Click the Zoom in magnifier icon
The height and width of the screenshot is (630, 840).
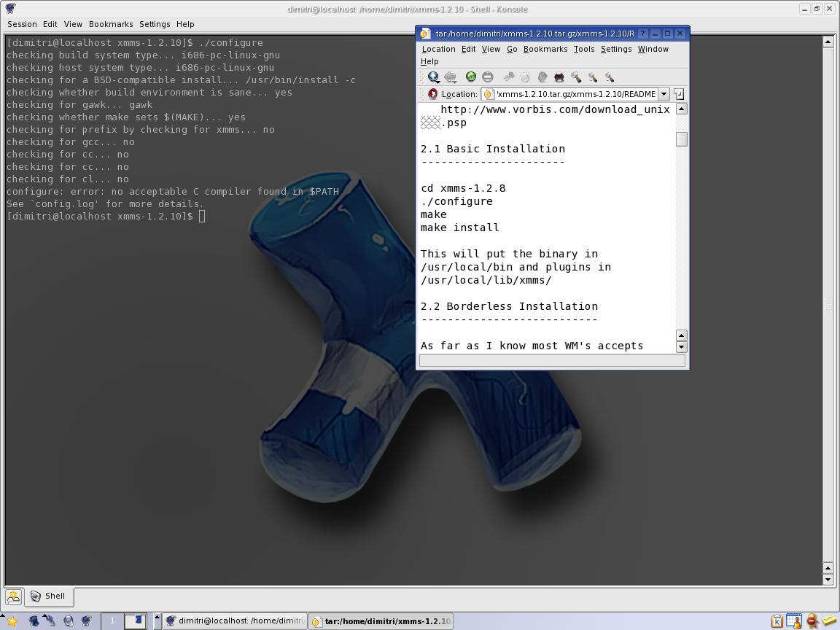593,77
